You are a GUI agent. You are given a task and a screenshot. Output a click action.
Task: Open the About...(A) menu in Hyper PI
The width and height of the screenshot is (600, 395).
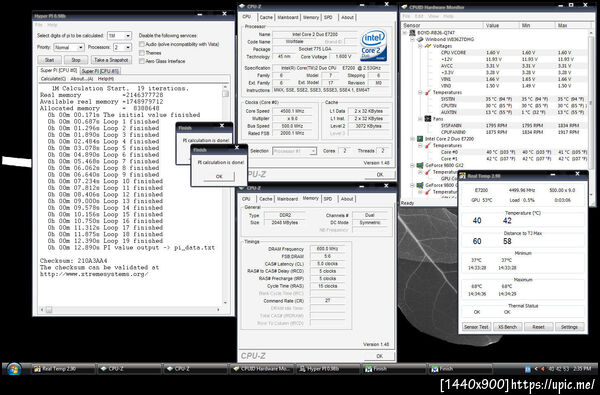(82, 79)
